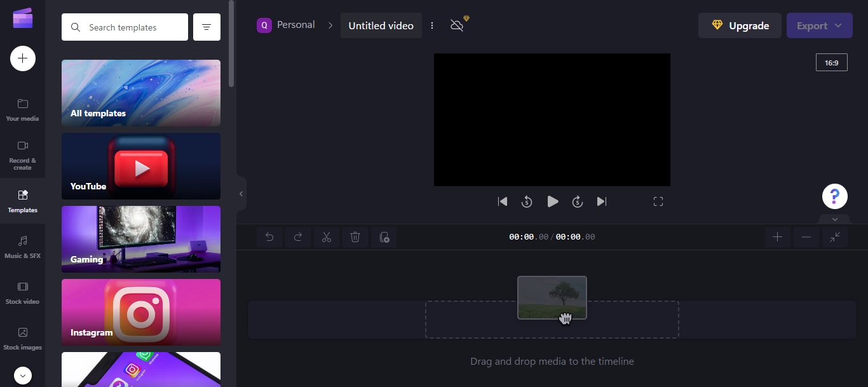Screen dimensions: 868x387
Task: Open the help question mark button
Action: point(835,196)
